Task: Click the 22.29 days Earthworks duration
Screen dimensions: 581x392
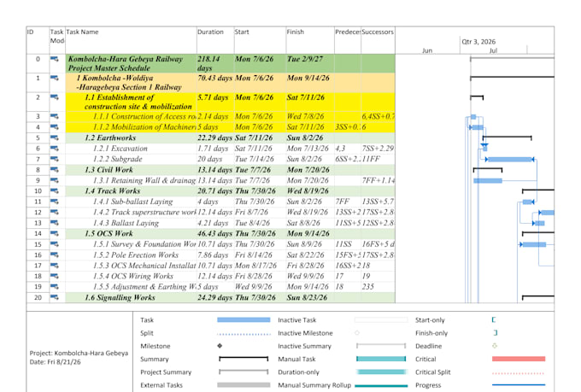Action: tap(215, 137)
